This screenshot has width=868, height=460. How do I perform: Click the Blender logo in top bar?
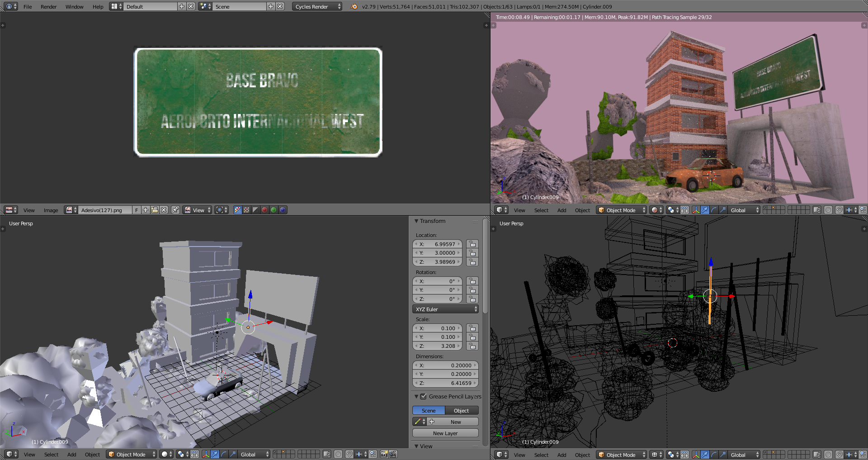pyautogui.click(x=354, y=6)
